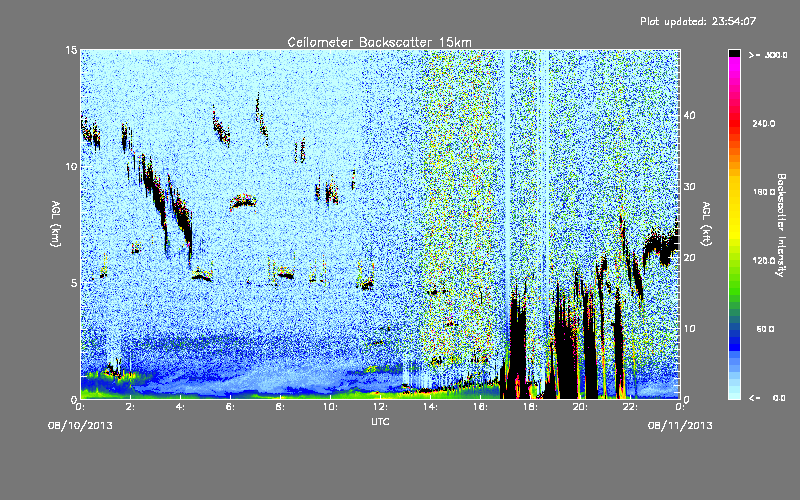The width and height of the screenshot is (800, 500).
Task: Click the start date label 08/10/2013
Action: (x=80, y=426)
